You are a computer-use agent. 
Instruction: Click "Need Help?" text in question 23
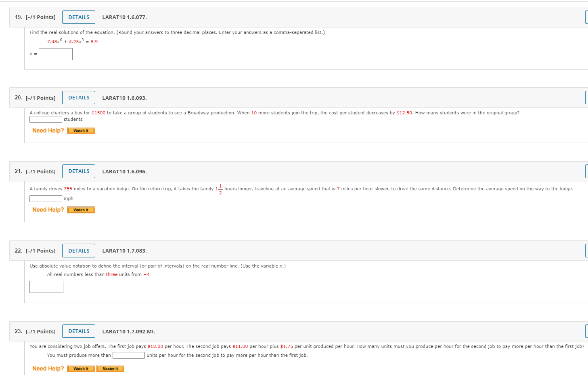click(48, 369)
